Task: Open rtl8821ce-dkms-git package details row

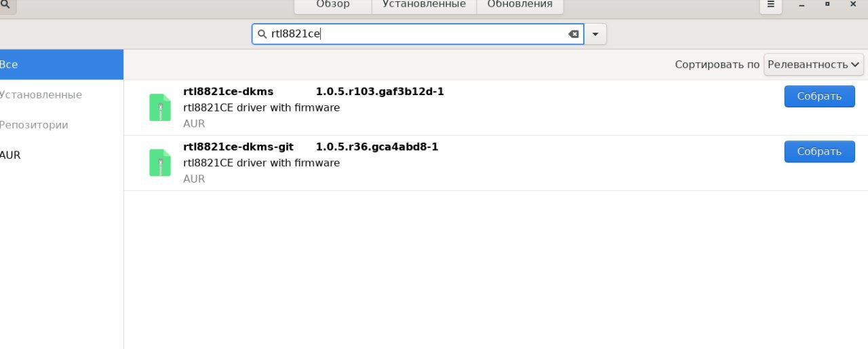Action: tap(496, 163)
